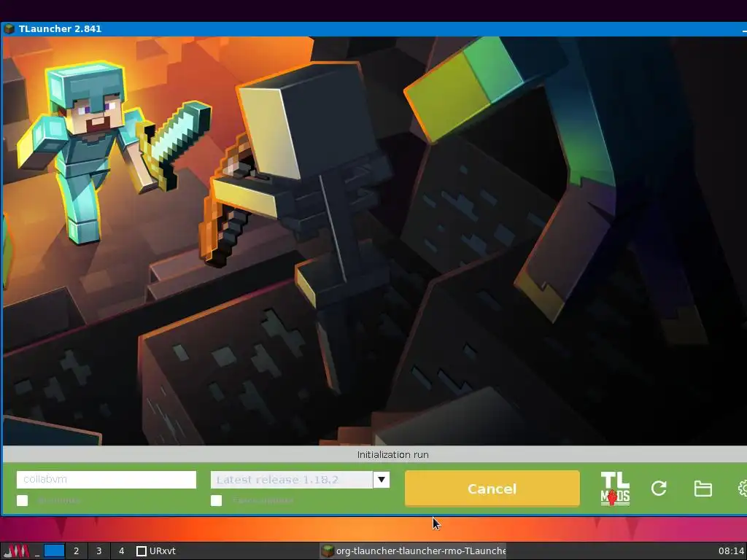Expand the version dropdown arrow
The width and height of the screenshot is (747, 560).
coord(382,480)
